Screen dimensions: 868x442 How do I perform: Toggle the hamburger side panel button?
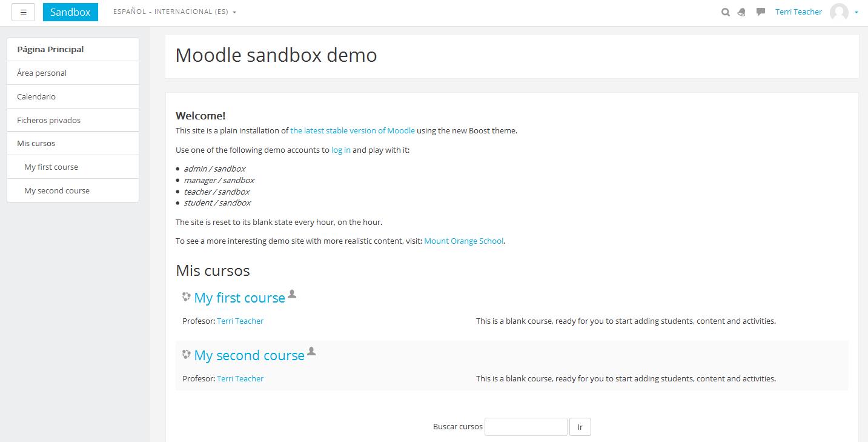pos(23,12)
